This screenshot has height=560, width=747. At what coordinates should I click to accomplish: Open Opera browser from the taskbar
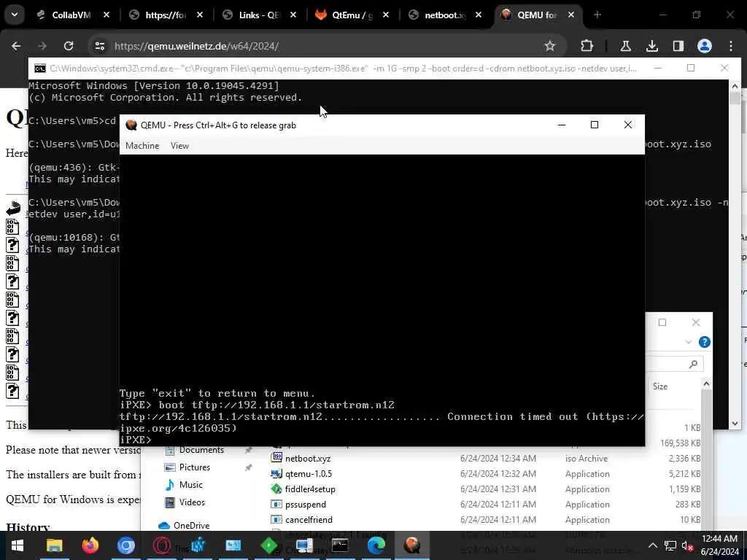coord(161,545)
